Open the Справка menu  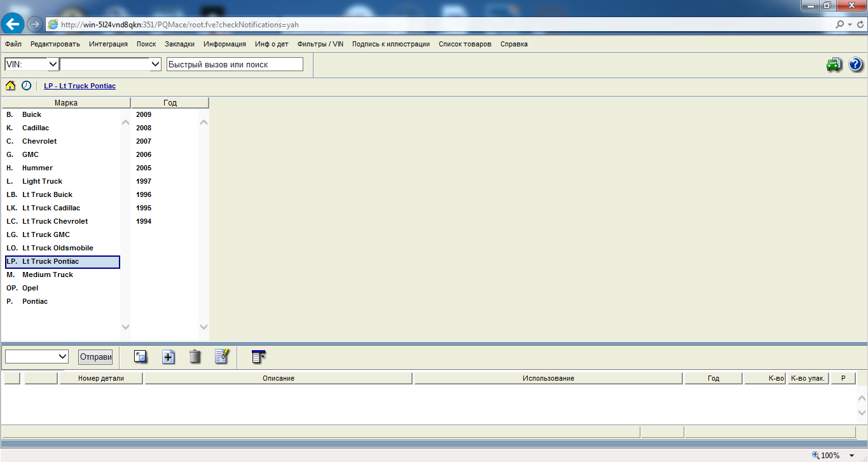[x=514, y=44]
